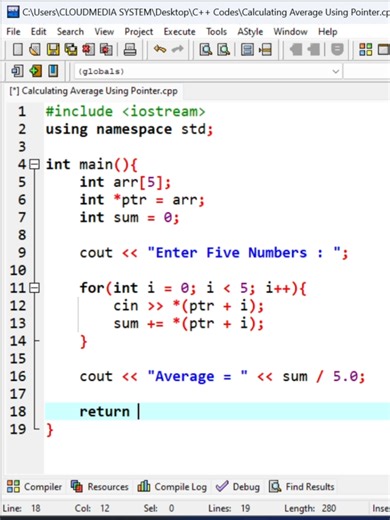Open the Debug bottom tab

click(238, 487)
